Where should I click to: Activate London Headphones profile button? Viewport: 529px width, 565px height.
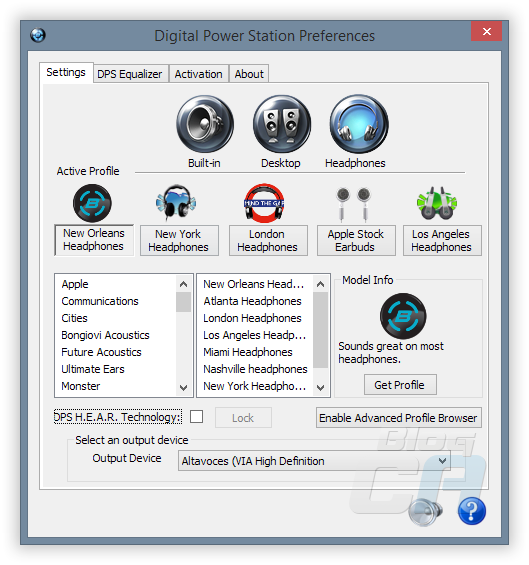coord(268,240)
